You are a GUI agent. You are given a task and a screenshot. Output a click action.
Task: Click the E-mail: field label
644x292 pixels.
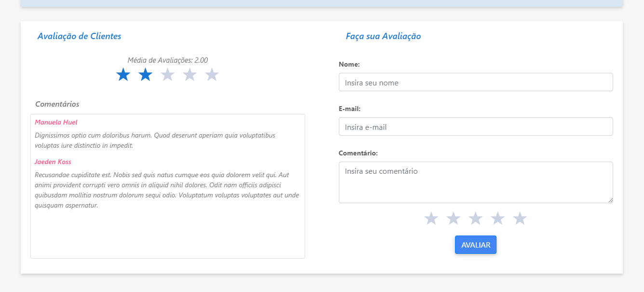pos(350,109)
